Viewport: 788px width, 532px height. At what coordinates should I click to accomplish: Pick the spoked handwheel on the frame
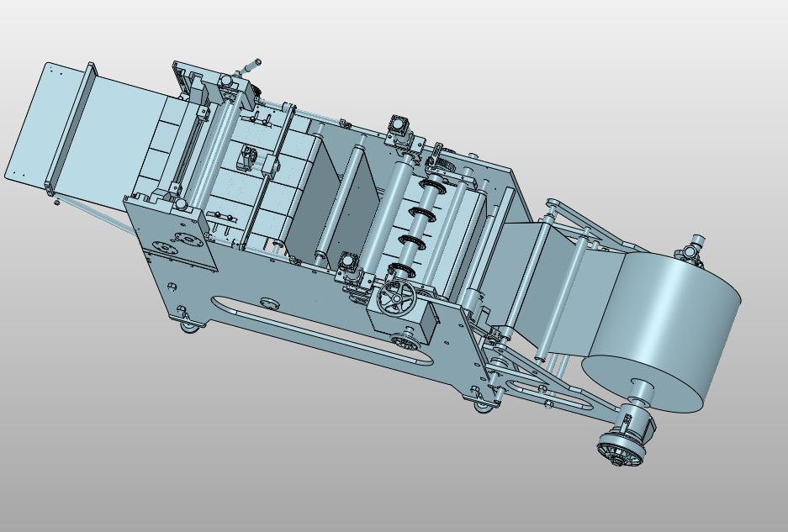click(395, 298)
